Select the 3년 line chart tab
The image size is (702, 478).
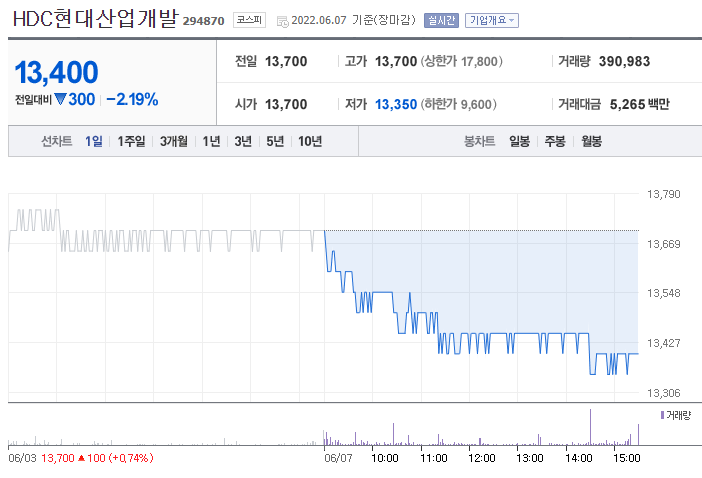243,141
